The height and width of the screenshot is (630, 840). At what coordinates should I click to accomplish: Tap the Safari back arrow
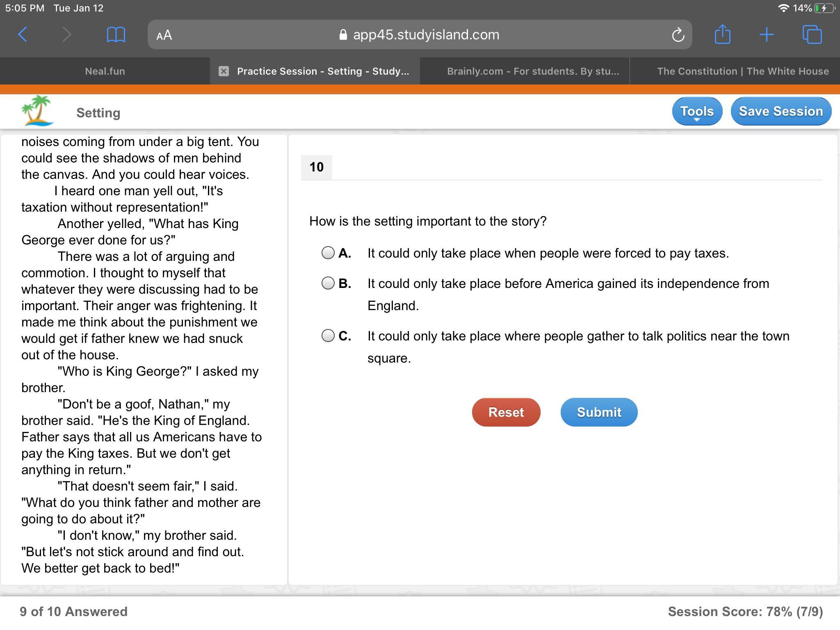(x=23, y=34)
